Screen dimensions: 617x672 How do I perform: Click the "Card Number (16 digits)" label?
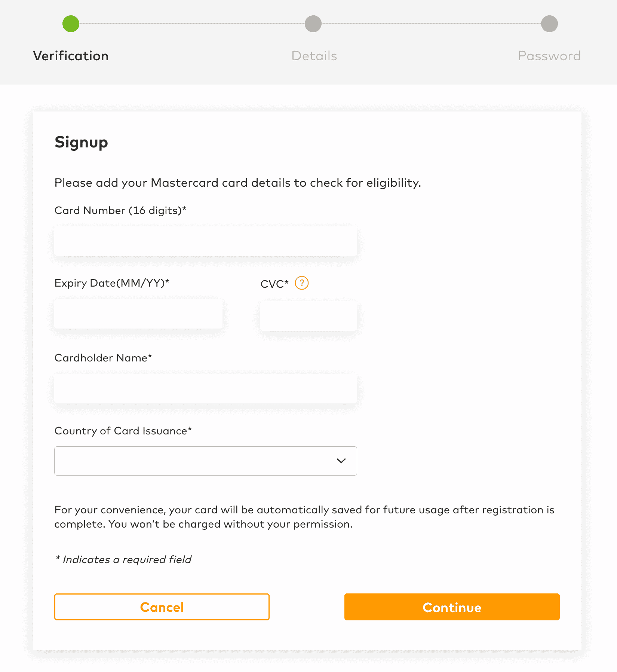pos(120,211)
